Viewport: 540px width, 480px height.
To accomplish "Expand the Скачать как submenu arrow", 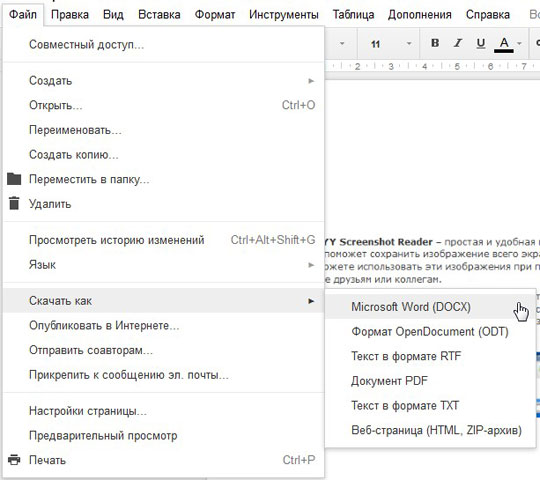I will coord(311,301).
